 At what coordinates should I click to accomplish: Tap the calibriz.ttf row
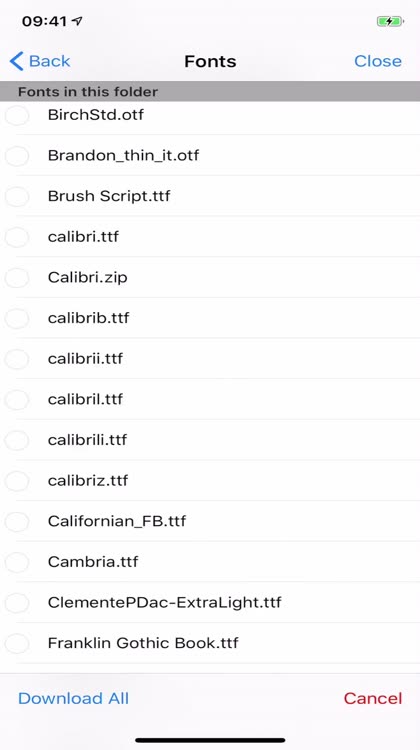pyautogui.click(x=210, y=480)
